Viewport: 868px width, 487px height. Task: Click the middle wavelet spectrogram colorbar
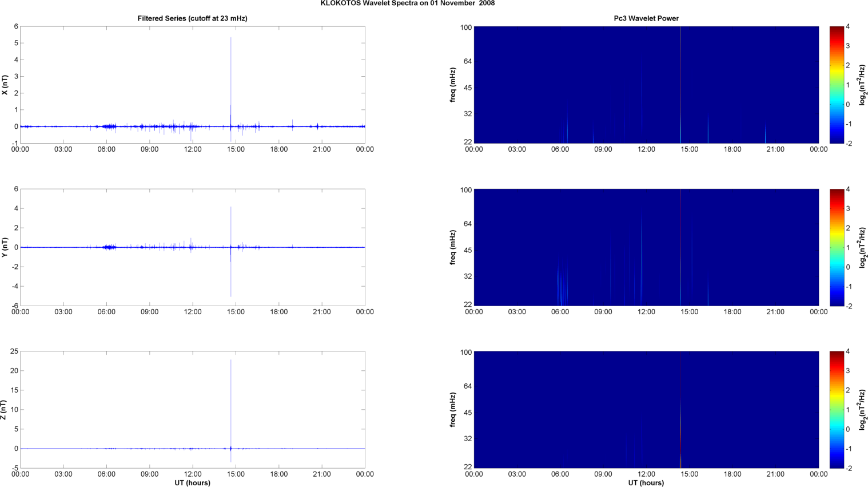(x=836, y=247)
